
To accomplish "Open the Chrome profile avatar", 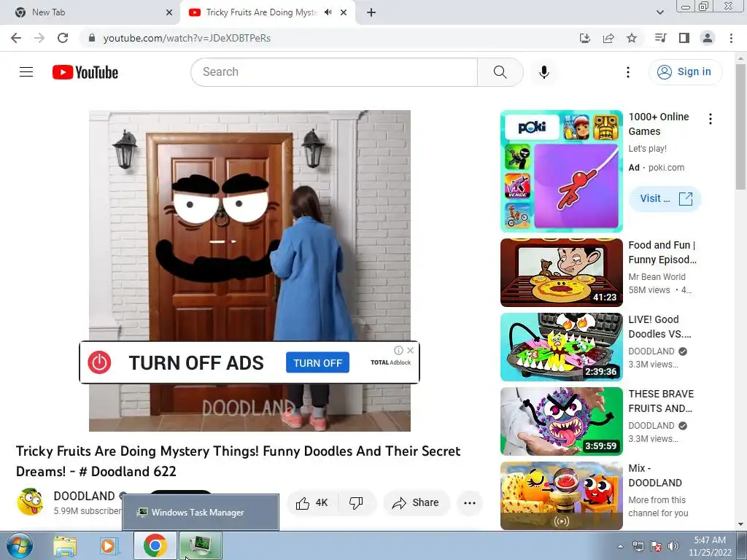I will click(708, 38).
